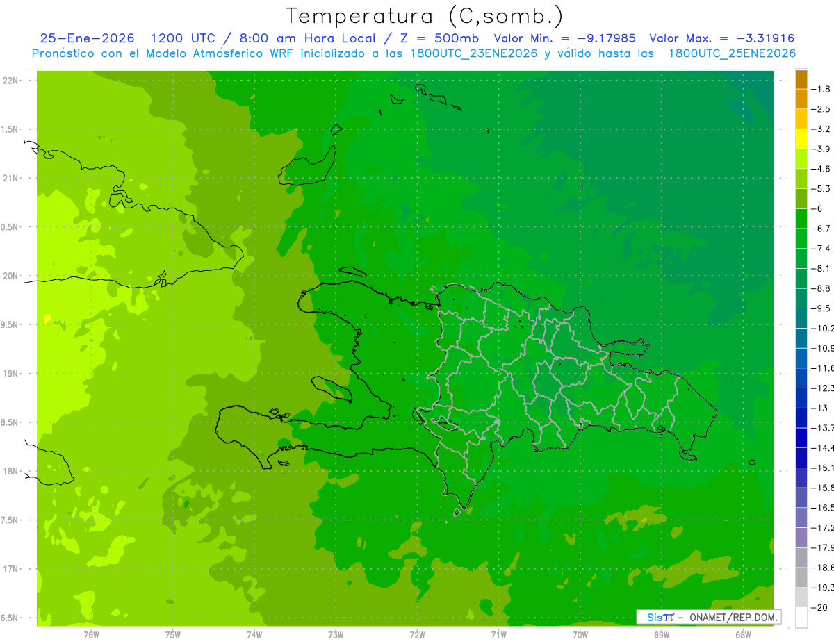The height and width of the screenshot is (644, 834).
Task: Click the '19N' latitude label
Action: pyautogui.click(x=10, y=374)
